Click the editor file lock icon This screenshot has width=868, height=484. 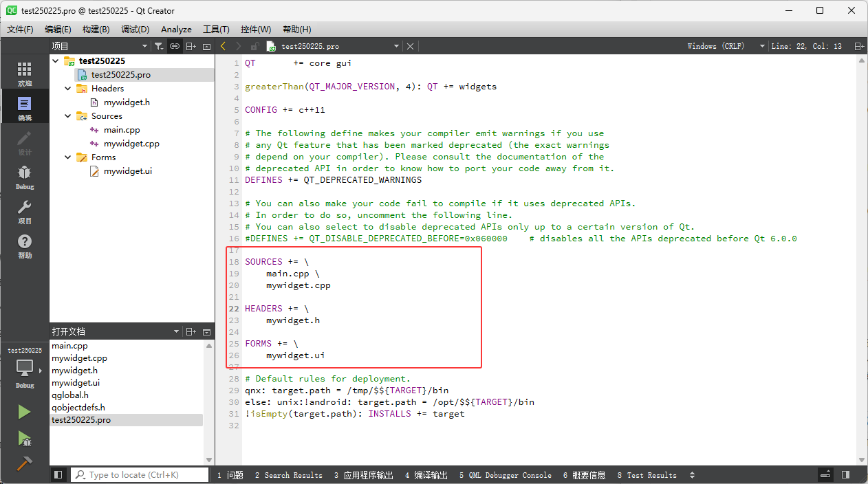(254, 46)
